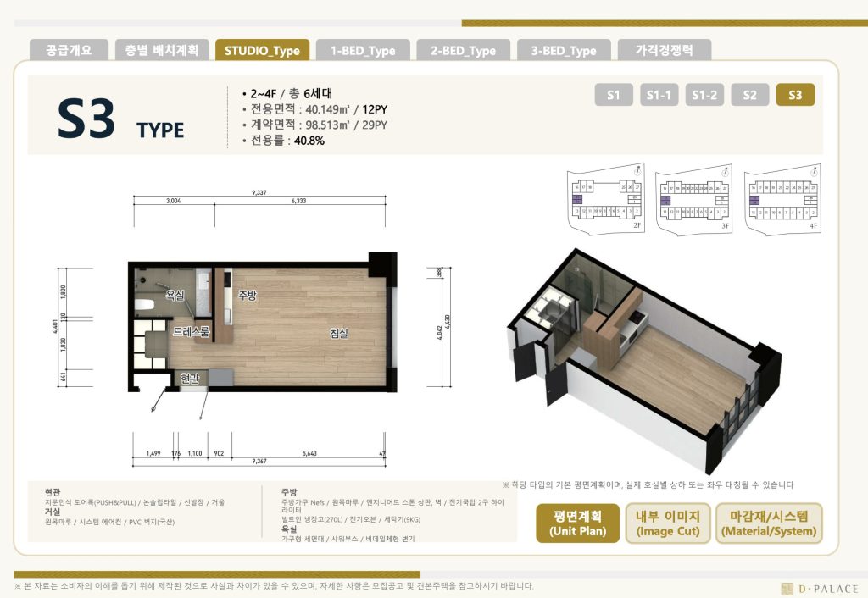Select the 4F floor key plan thumbnail
This screenshot has width=868, height=598.
[x=782, y=202]
